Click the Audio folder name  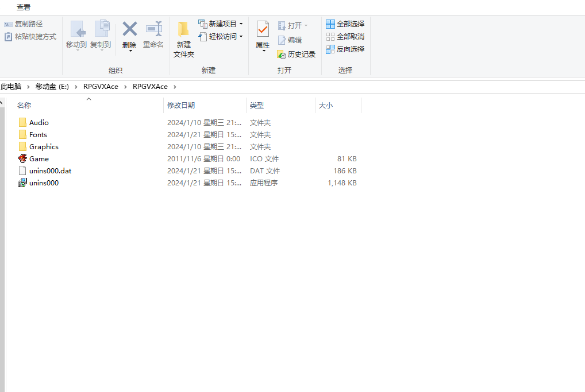click(x=39, y=123)
